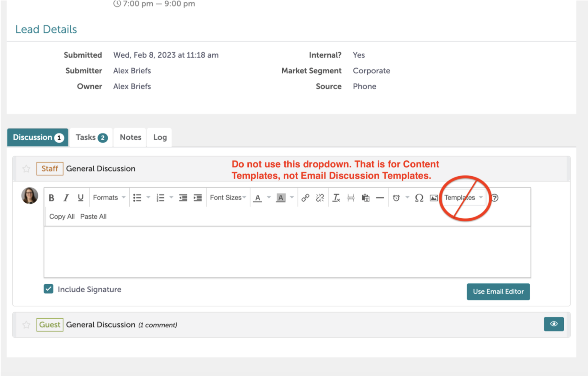Apply italic formatting in the editor

point(66,198)
